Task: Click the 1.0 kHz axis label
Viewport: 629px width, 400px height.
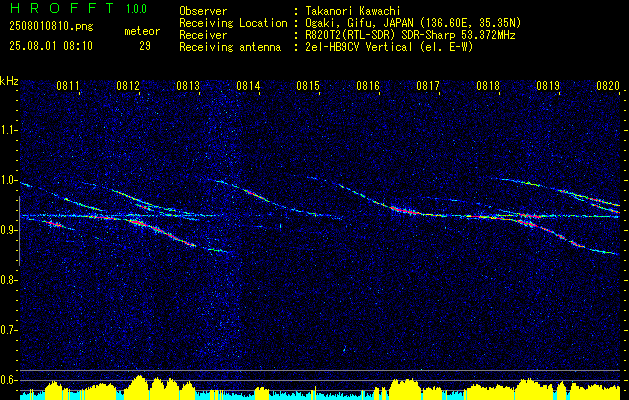Action: coord(7,180)
